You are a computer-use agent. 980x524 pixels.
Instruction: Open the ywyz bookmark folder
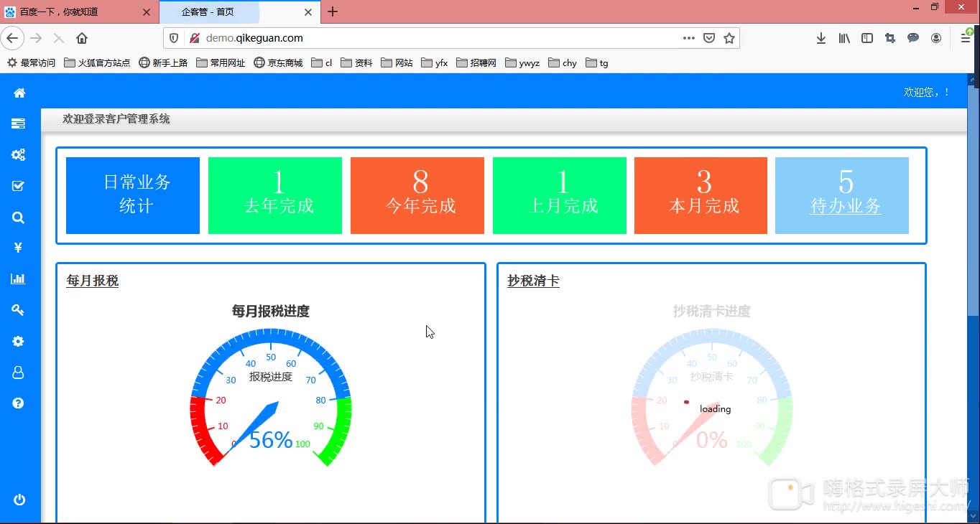click(522, 62)
